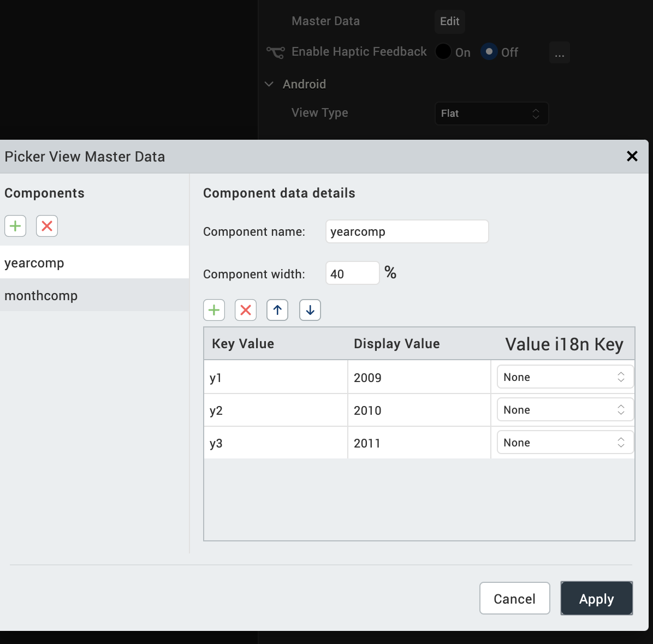Delete the selected data row
This screenshot has height=644, width=653.
click(246, 310)
